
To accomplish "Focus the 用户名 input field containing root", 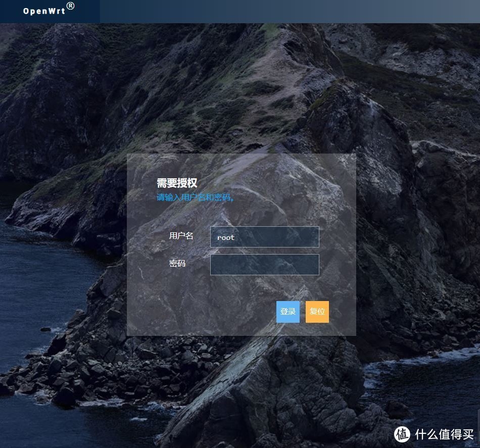I will click(x=264, y=237).
